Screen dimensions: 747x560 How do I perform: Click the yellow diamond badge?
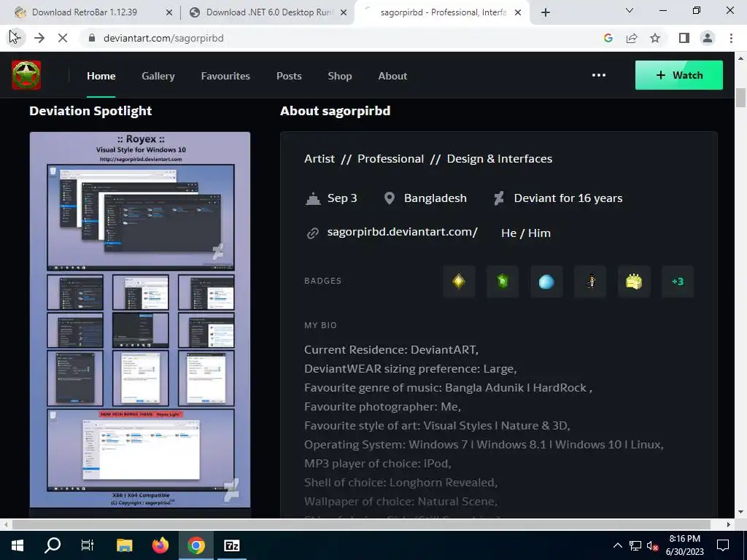coord(459,281)
